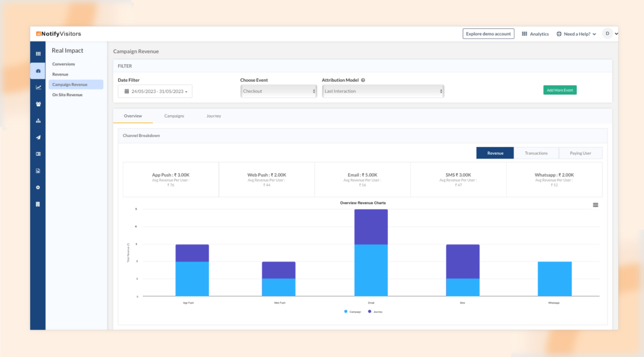The width and height of the screenshot is (644, 357).
Task: Select the Revenue breakdown toggle
Action: (x=495, y=153)
